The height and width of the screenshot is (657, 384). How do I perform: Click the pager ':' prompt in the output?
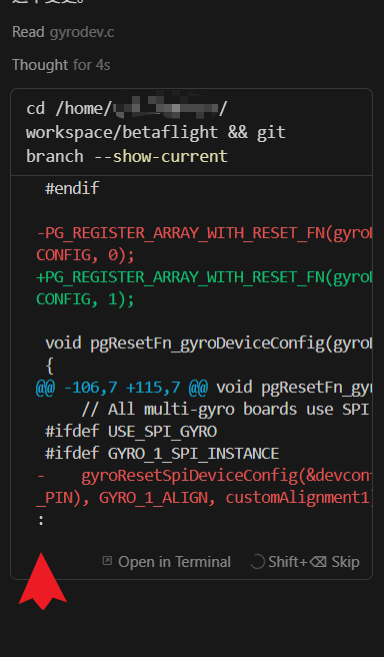pos(41,520)
